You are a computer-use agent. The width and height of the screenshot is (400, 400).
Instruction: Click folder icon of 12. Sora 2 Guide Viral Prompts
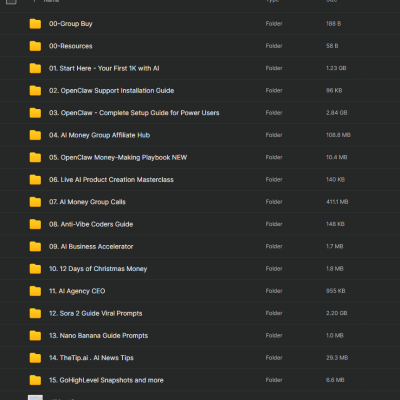(35, 313)
